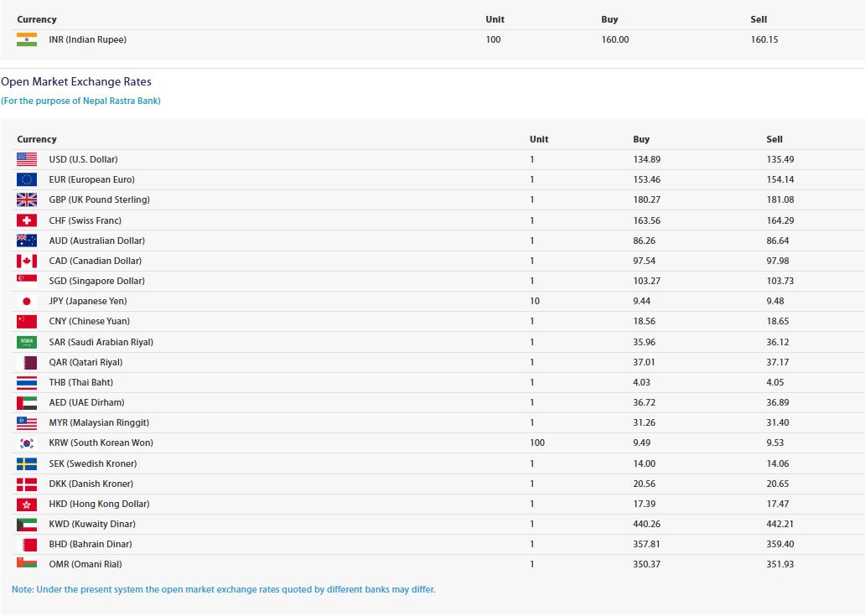Click 'BHD (Bahrain Dinar)' label
The height and width of the screenshot is (616, 865).
pos(91,544)
